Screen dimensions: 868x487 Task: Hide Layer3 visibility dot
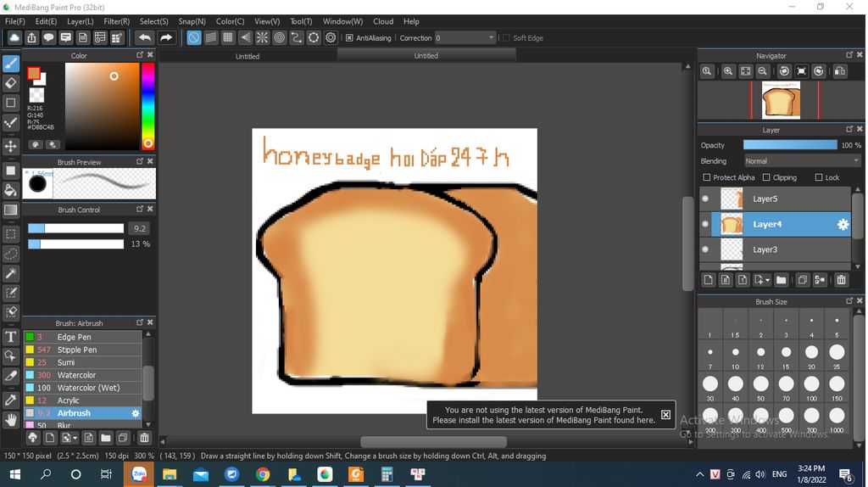pos(705,250)
